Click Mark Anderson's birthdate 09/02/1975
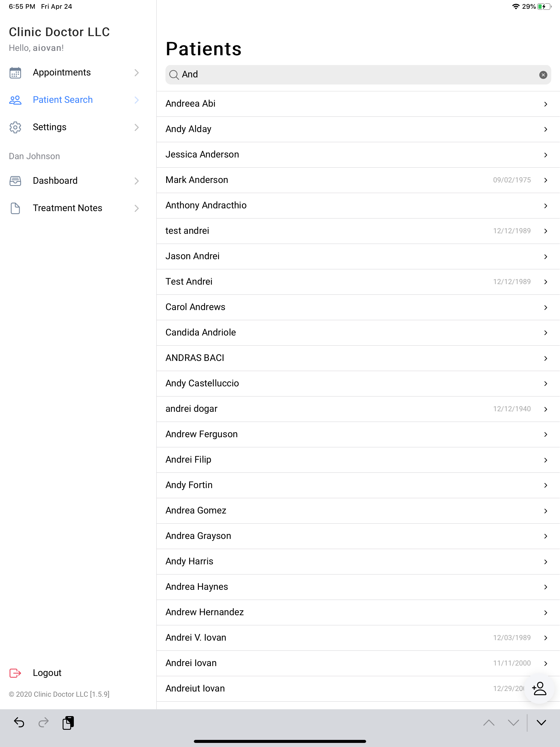560x747 pixels. coord(512,180)
